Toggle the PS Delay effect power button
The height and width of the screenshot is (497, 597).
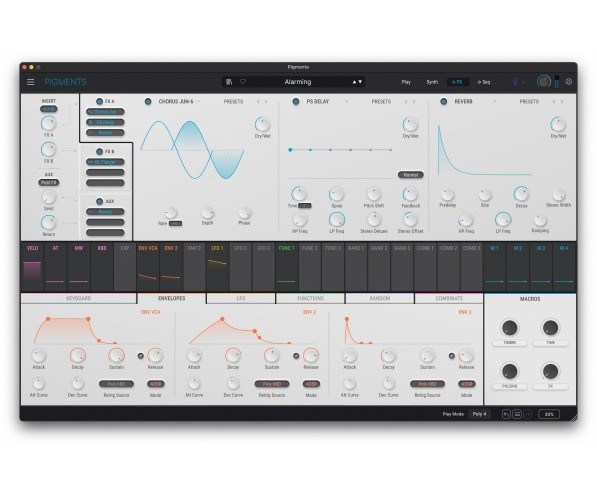coord(295,101)
